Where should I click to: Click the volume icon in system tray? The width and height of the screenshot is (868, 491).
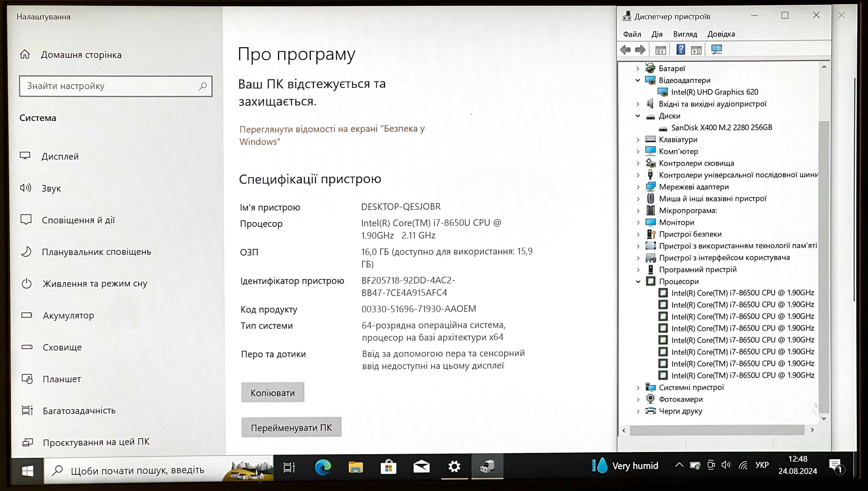[x=726, y=465]
